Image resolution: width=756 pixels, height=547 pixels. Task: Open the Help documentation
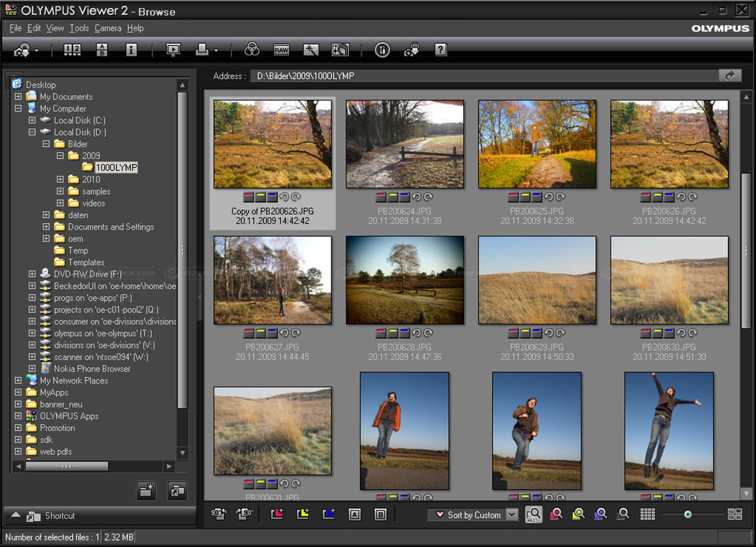[x=441, y=50]
